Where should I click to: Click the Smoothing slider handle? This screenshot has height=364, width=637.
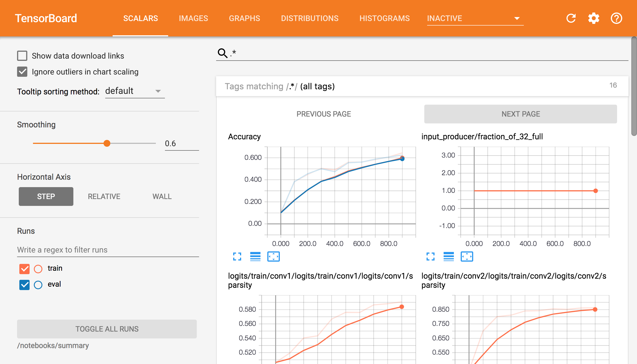click(x=107, y=143)
